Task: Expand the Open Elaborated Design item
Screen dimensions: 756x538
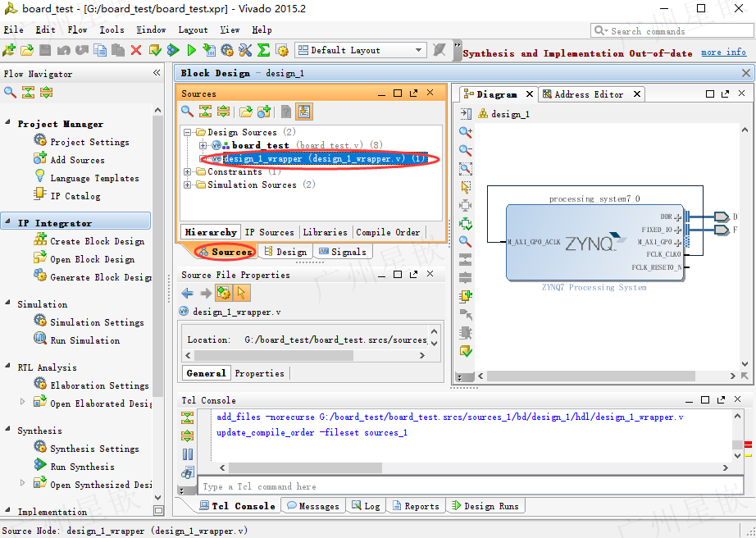Action: click(x=22, y=402)
